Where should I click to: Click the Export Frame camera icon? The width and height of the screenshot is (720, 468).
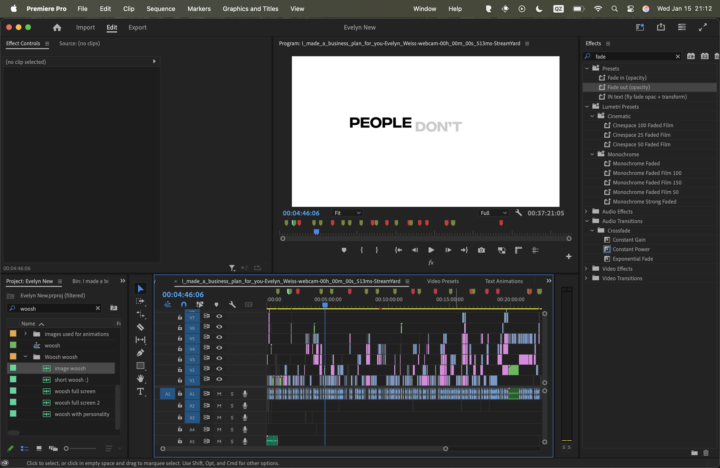(x=481, y=250)
